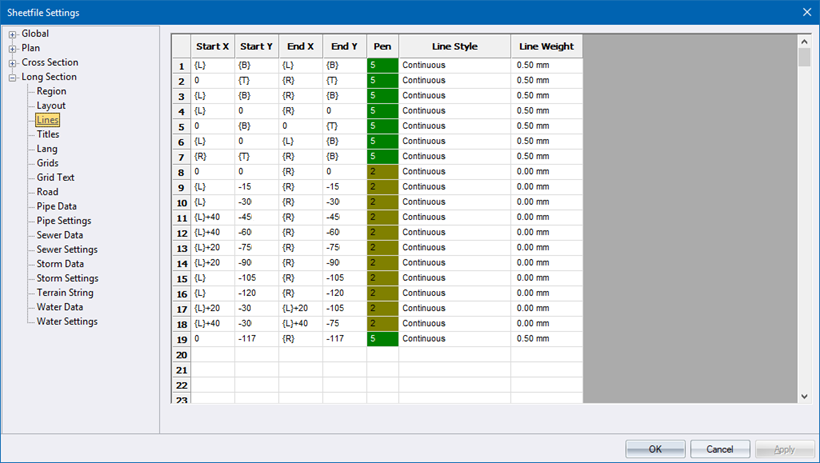Click the olive Pen swatch in row 8
Image resolution: width=820 pixels, height=463 pixels.
coord(382,172)
